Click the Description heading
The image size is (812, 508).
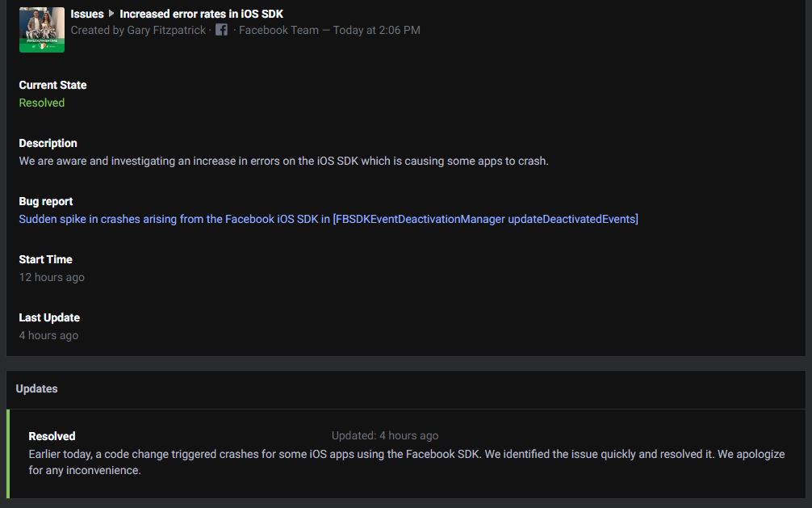pos(48,143)
